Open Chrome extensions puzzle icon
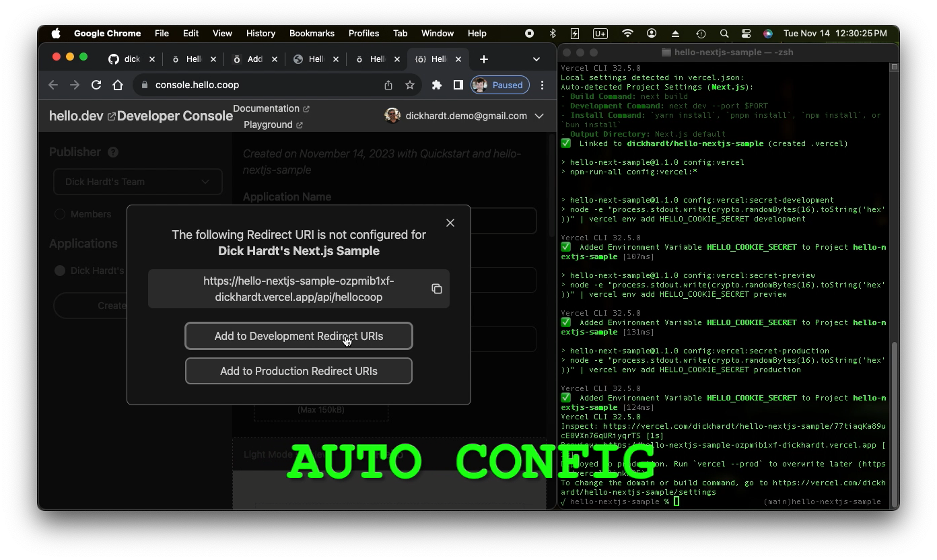 click(x=437, y=85)
